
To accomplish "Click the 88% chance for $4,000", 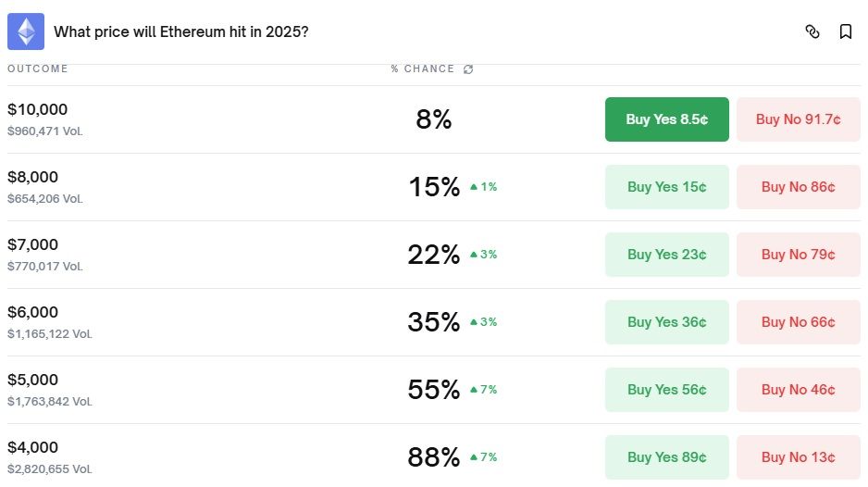I will point(433,457).
